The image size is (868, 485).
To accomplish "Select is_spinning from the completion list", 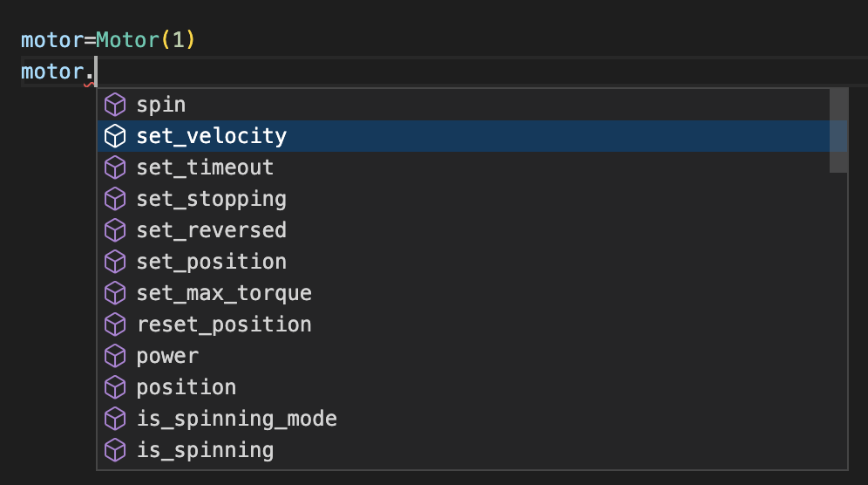I will coord(205,450).
